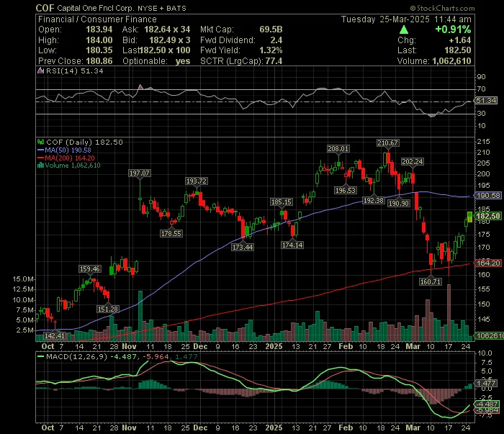Click the 174.14 low label

click(292, 245)
